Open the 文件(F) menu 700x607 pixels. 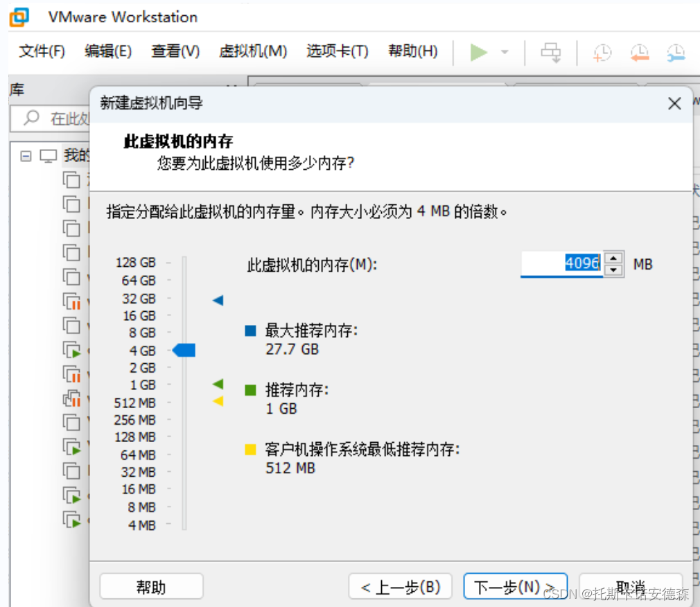coord(42,51)
